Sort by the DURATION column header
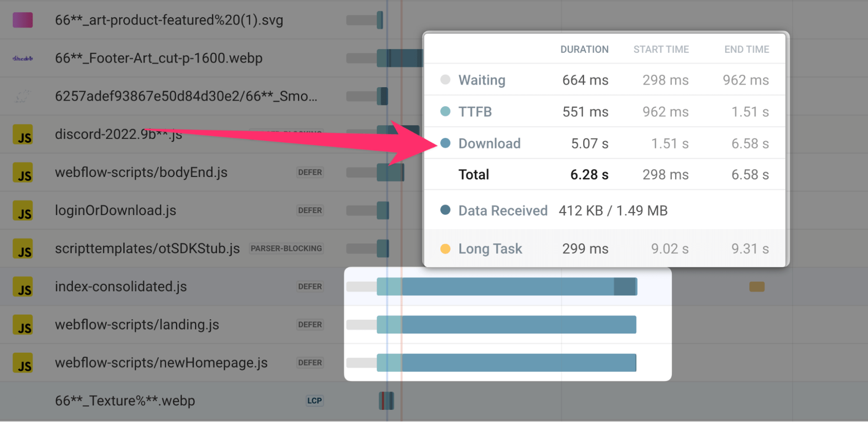The width and height of the screenshot is (868, 422). click(584, 49)
